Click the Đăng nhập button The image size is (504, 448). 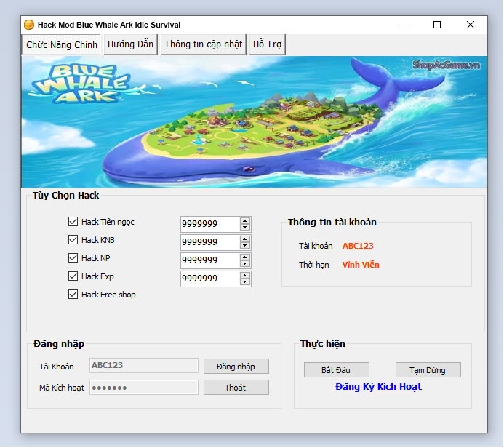point(236,367)
